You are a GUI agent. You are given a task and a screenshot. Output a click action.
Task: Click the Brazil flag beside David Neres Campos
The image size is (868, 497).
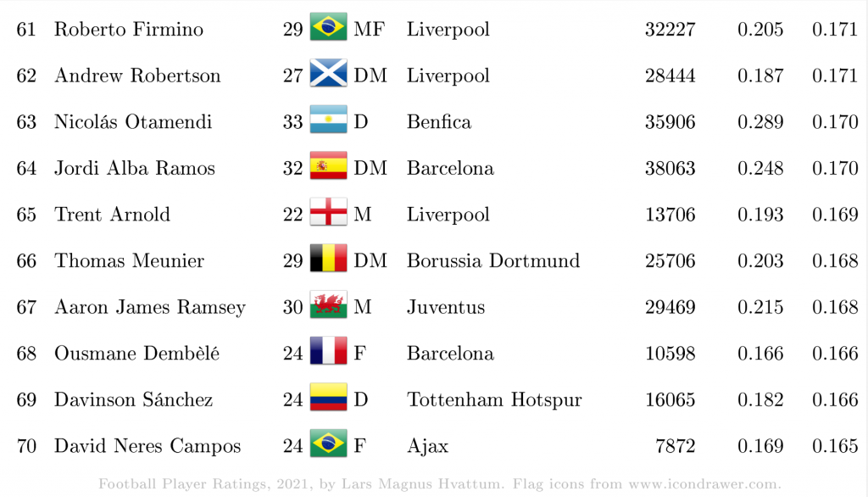328,444
